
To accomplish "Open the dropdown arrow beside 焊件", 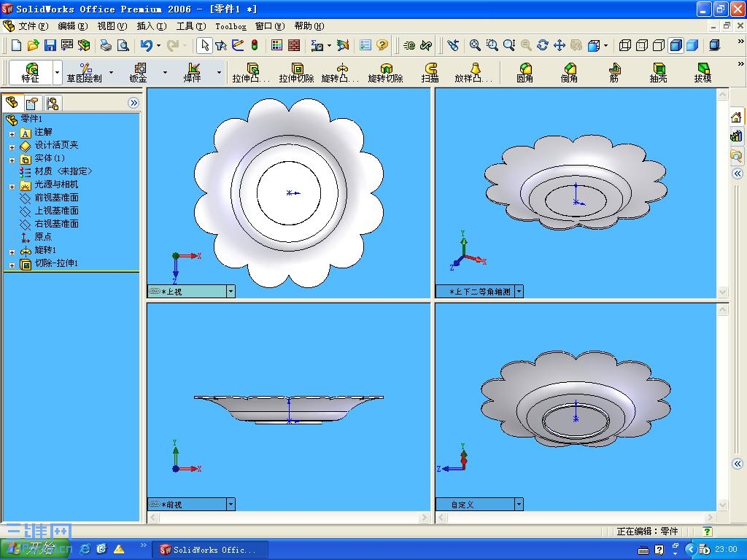I will tap(219, 72).
